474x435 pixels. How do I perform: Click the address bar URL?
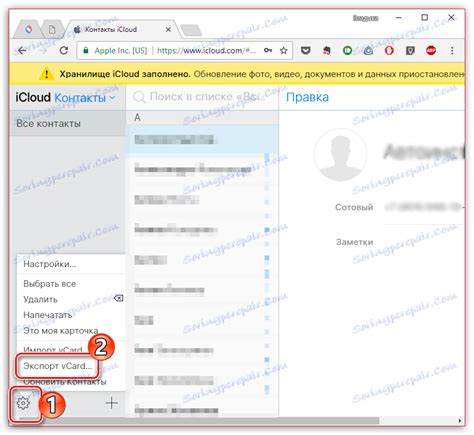(207, 51)
